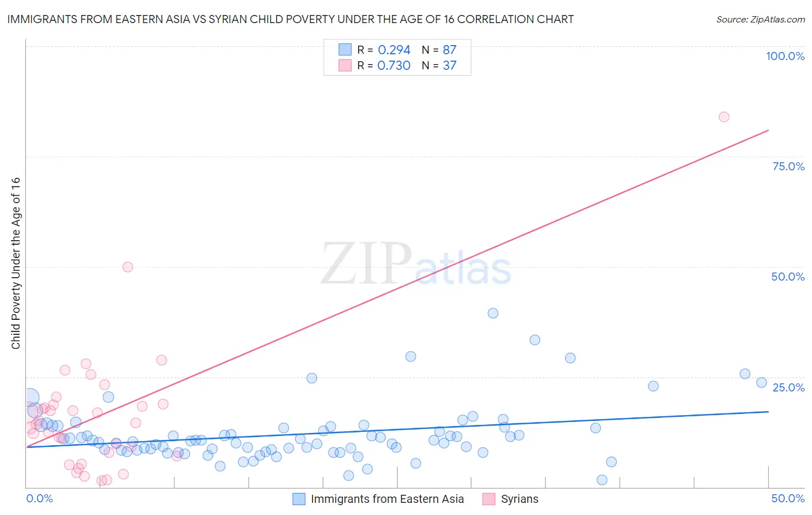
Task: Click the pink Syrians legend swatch
Action: click(x=489, y=499)
